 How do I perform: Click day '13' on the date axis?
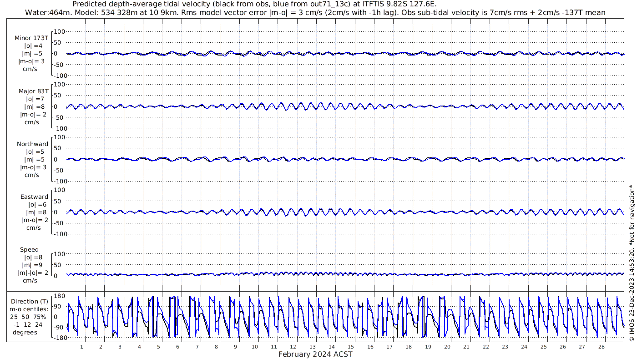pos(313,346)
